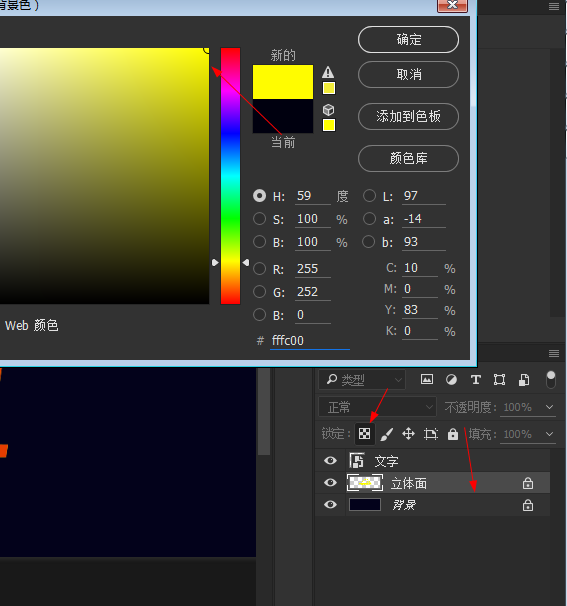This screenshot has height=606, width=567.
Task: Open the 正常 blend mode dropdown
Action: [377, 407]
